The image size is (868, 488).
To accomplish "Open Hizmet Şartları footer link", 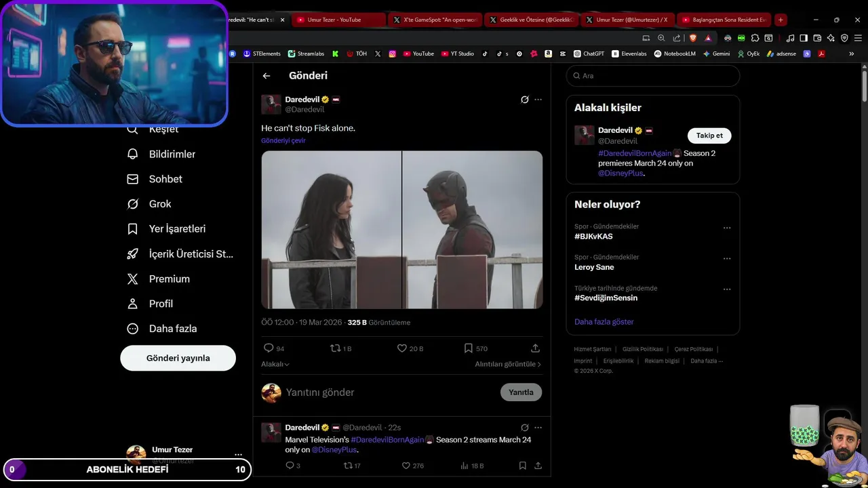I will [593, 349].
